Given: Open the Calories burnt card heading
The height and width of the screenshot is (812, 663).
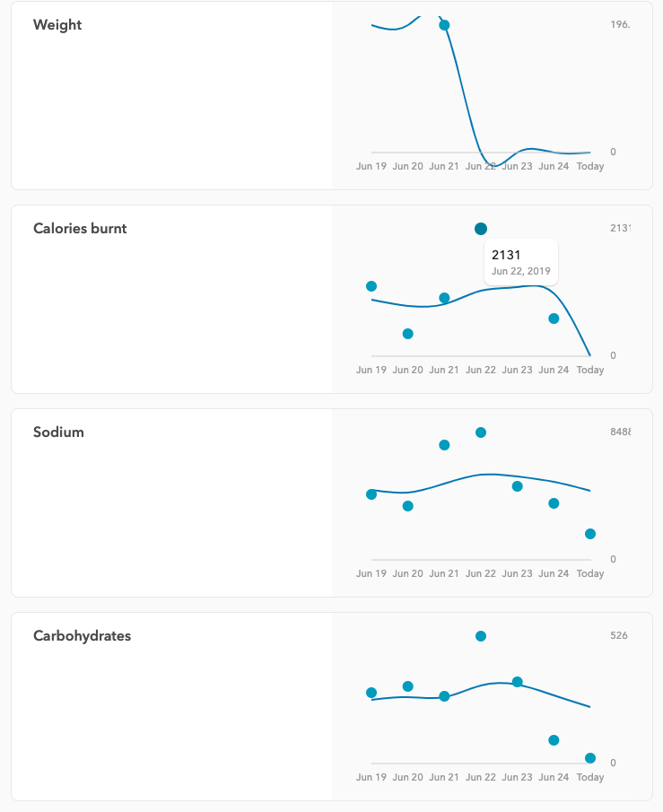Looking at the screenshot, I should coord(80,229).
